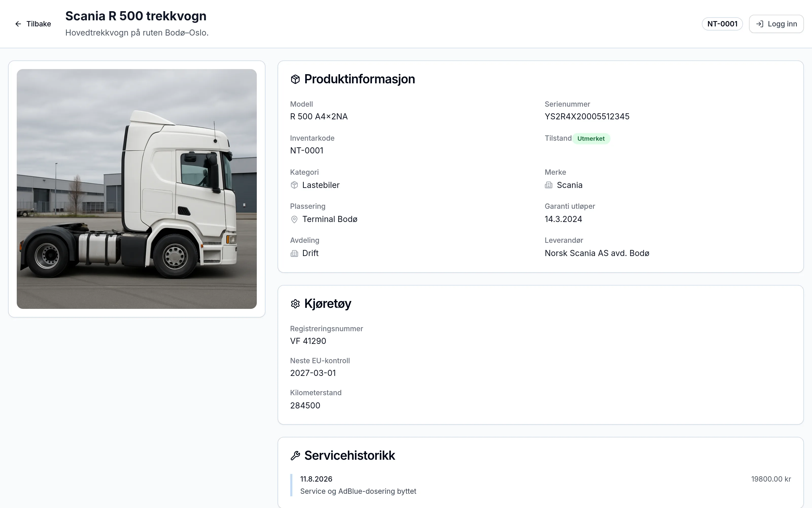This screenshot has width=812, height=508.
Task: Click the subtitle Hovedtrekkvogn på ruten Bodø–Oslo
Action: (x=137, y=33)
